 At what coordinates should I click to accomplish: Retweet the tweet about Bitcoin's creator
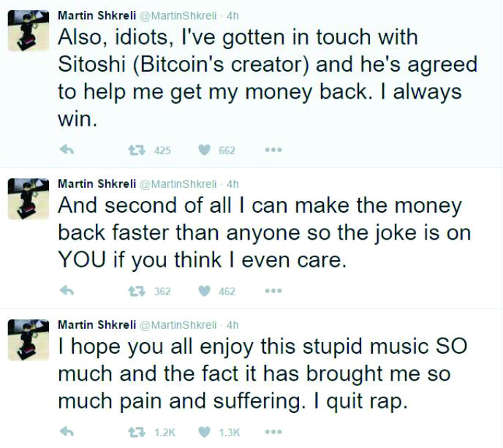136,150
